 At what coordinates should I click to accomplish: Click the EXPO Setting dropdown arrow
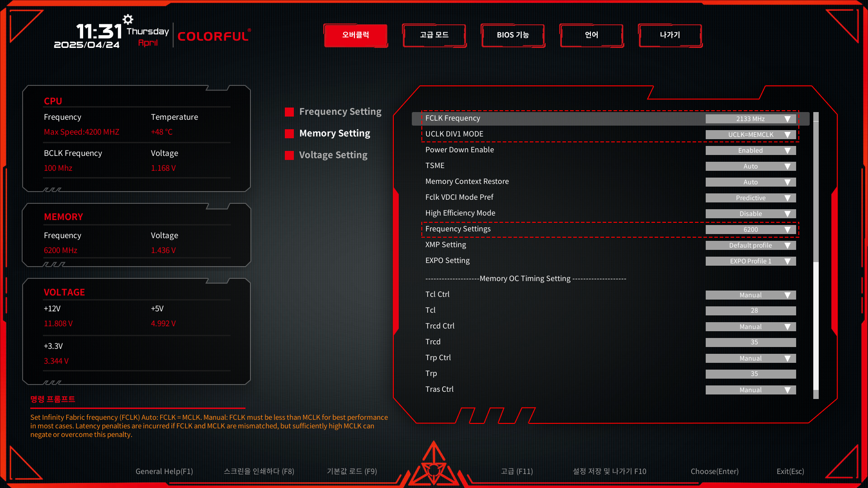(788, 261)
